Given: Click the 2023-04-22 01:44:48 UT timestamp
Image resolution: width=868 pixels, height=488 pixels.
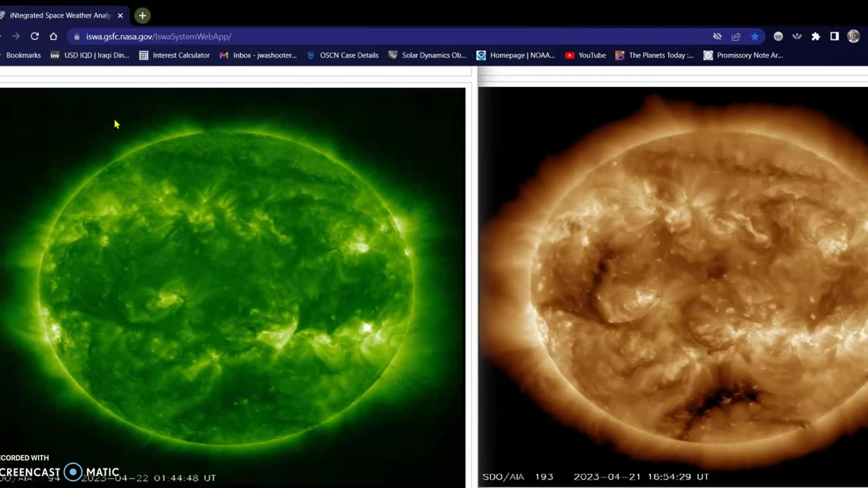Looking at the screenshot, I should 149,478.
